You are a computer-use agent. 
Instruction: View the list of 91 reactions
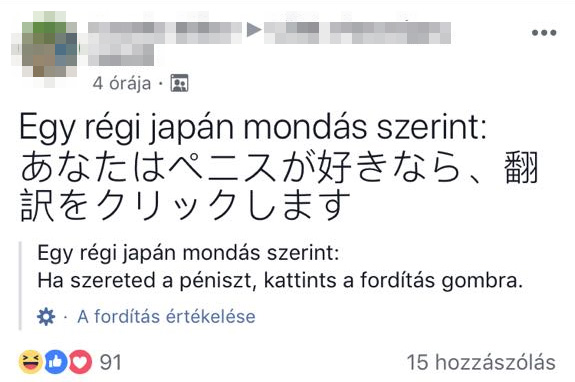[x=110, y=363]
